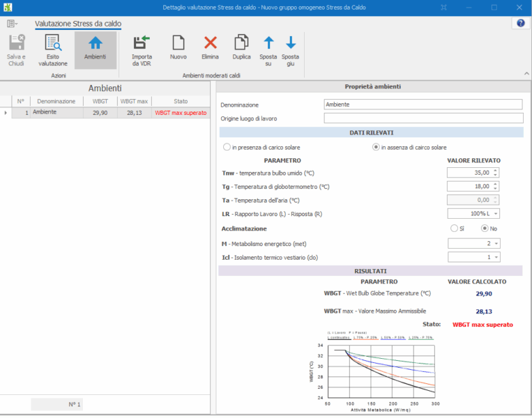532x418 pixels.
Task: Sort by Stato column header
Action: (181, 101)
